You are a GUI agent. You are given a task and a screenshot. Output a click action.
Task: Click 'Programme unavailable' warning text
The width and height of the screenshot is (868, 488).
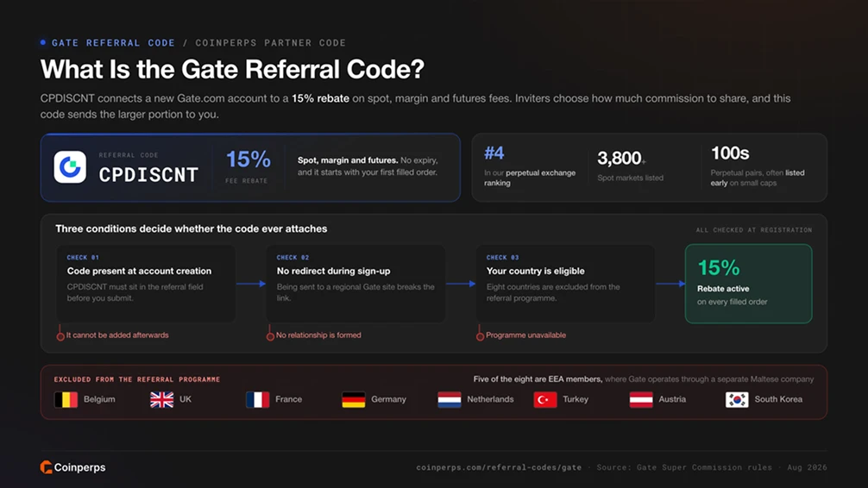click(526, 335)
